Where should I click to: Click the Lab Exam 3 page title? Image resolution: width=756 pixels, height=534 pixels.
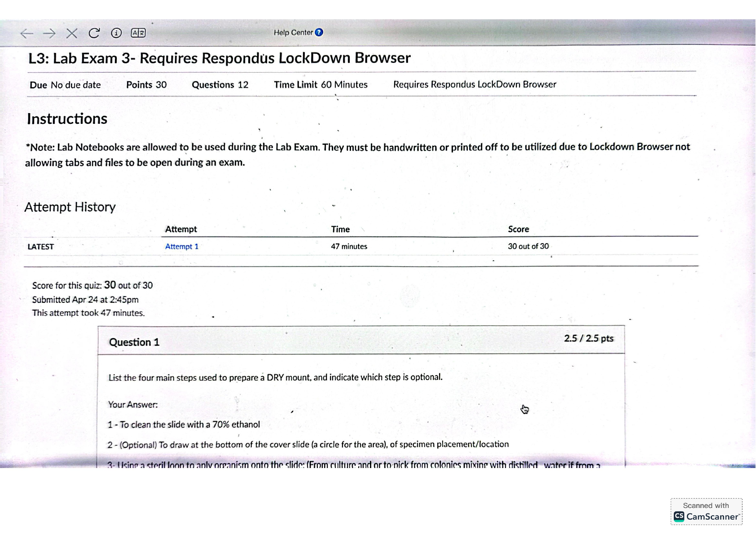tap(220, 58)
